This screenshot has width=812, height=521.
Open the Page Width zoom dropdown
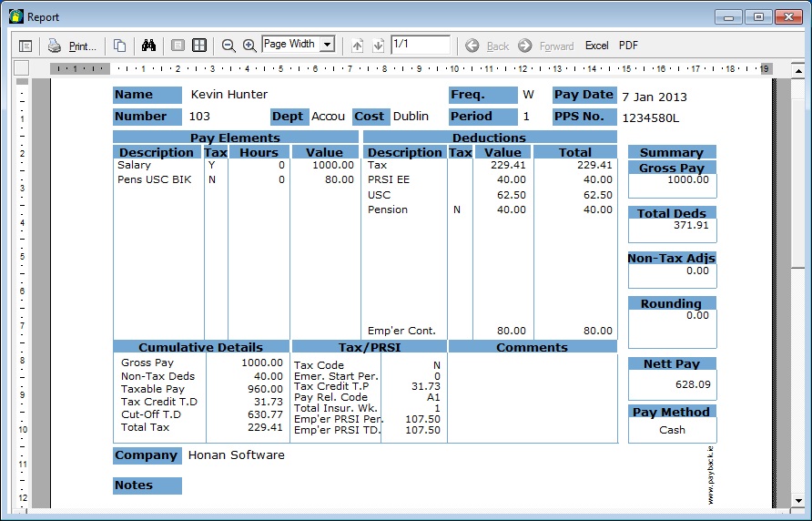point(328,45)
